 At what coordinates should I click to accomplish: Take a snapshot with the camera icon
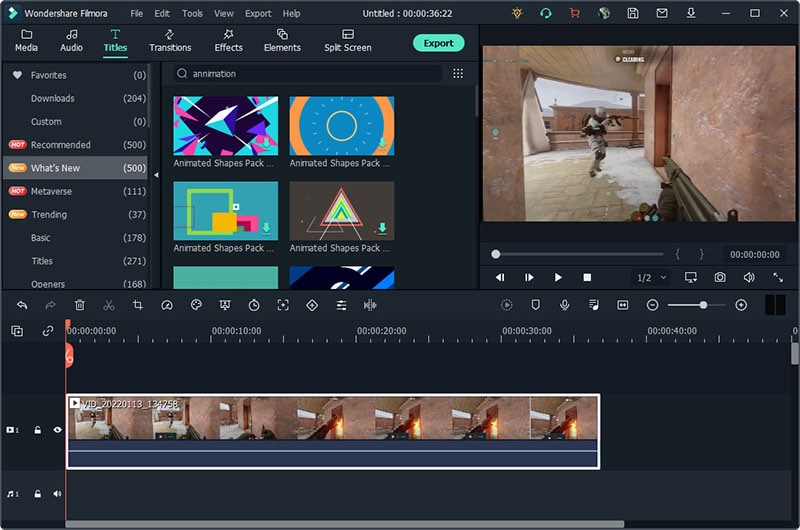click(720, 277)
